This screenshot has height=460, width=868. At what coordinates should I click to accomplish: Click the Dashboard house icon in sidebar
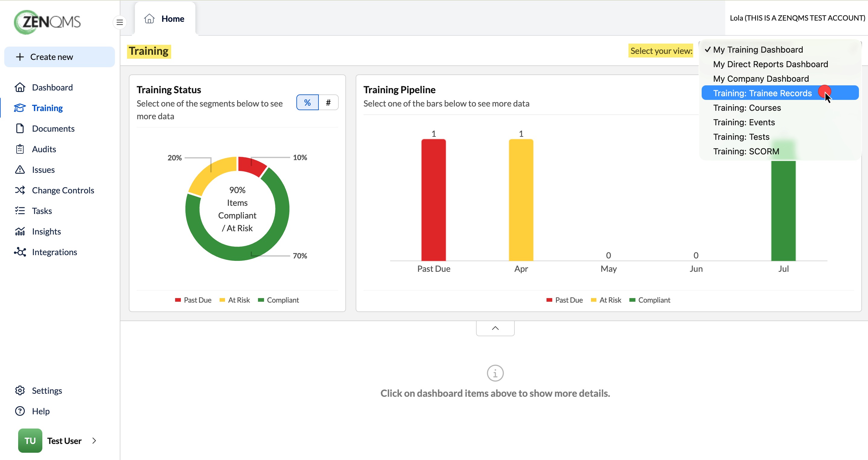[x=20, y=87]
